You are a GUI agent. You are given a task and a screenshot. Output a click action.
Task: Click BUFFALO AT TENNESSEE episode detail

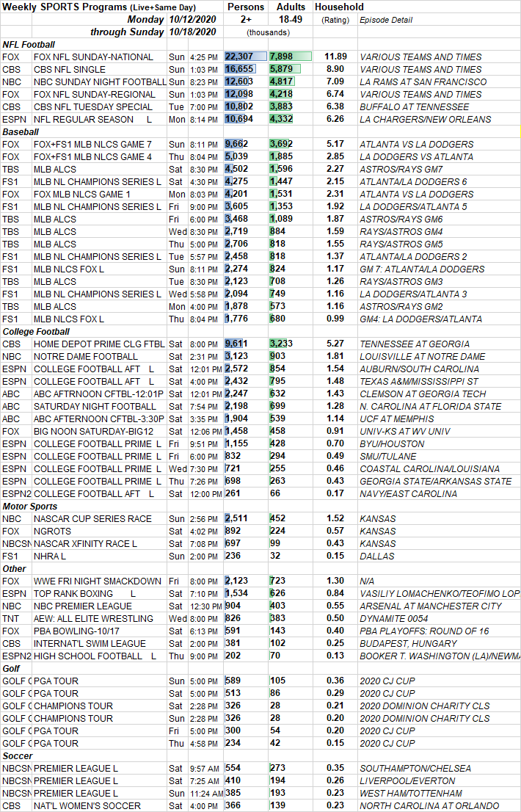point(415,106)
